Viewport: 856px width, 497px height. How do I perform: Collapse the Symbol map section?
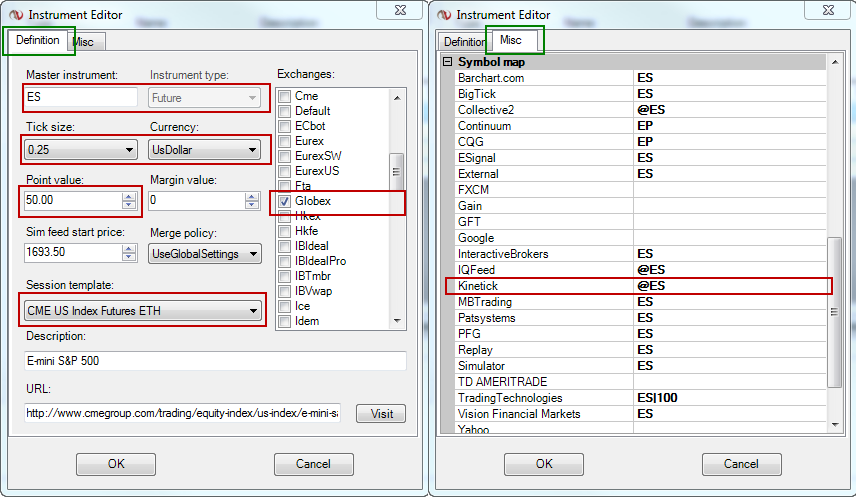[448, 62]
